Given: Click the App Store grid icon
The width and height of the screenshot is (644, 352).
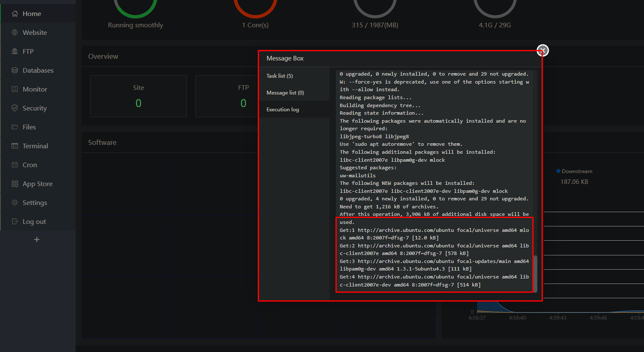Looking at the screenshot, I should 15,184.
